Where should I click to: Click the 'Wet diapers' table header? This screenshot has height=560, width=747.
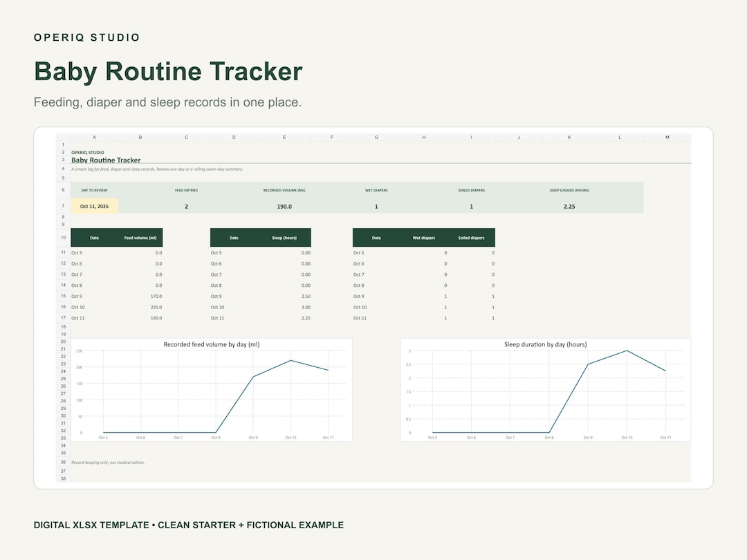point(424,238)
